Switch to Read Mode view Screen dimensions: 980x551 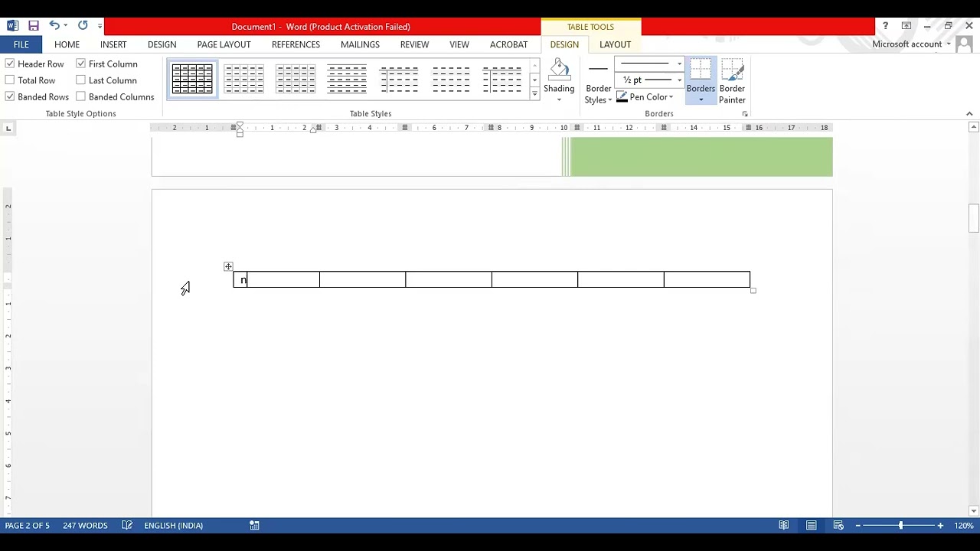784,526
